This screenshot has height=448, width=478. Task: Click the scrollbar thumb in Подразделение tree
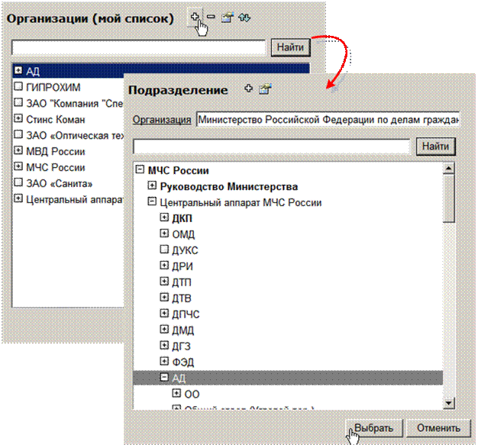449,198
